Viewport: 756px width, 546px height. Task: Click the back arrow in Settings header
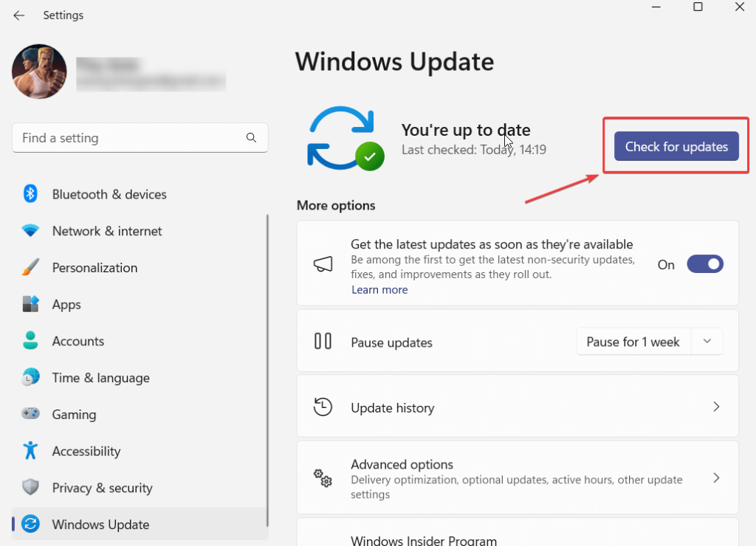pos(19,15)
